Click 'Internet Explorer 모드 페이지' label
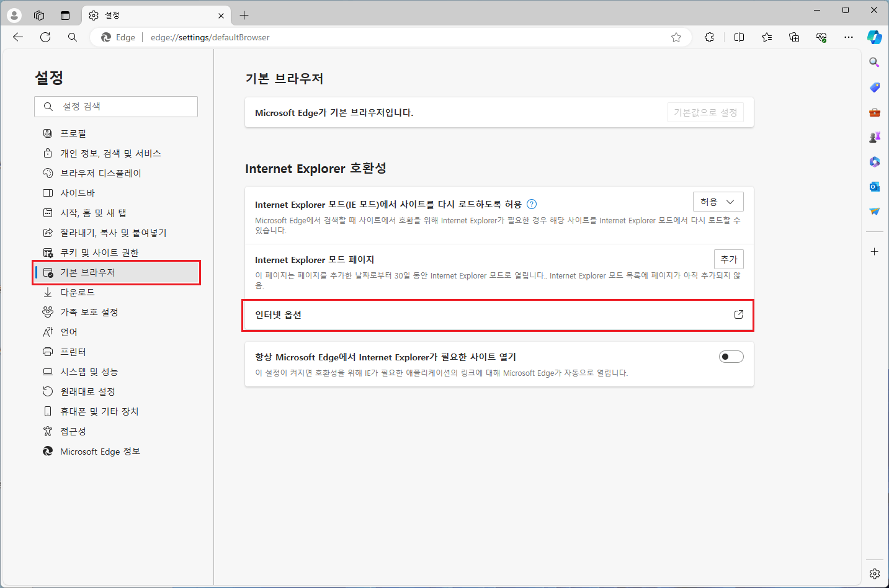Screen dimensions: 889x588 [315, 260]
